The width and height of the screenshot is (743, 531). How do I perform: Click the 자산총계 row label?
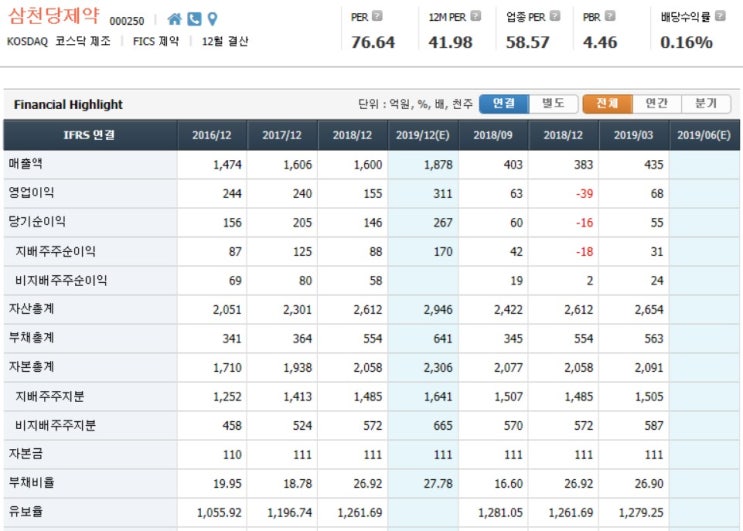pos(31,309)
